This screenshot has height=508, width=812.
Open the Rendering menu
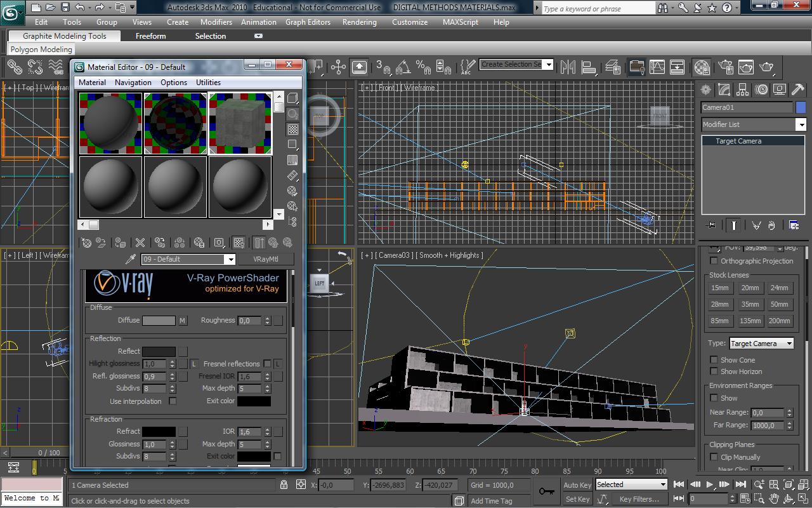[x=359, y=22]
